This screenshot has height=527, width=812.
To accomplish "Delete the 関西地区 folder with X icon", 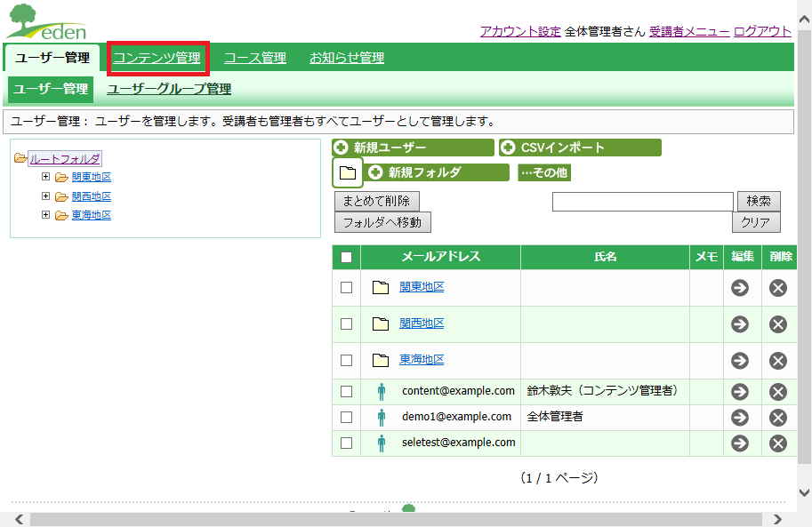I will 778,324.
